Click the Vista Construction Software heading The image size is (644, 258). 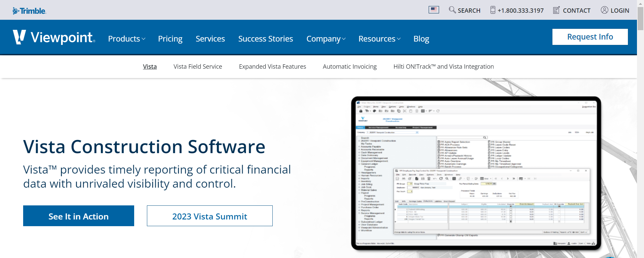pos(144,147)
